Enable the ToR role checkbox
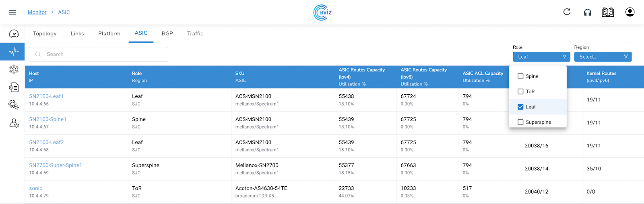644x204 pixels. 520,92
